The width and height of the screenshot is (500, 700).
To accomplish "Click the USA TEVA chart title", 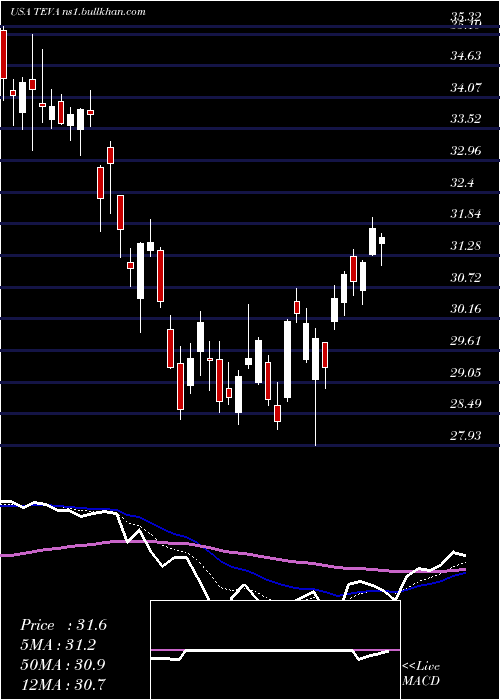I will pos(78,12).
